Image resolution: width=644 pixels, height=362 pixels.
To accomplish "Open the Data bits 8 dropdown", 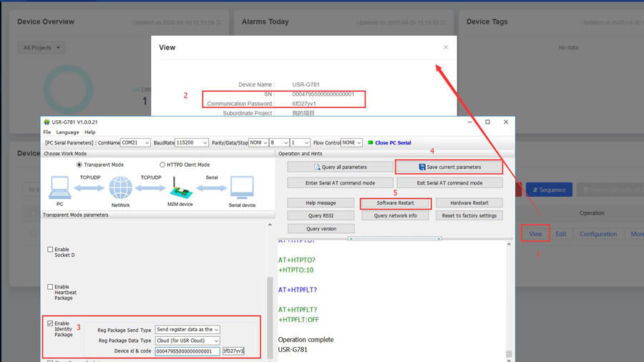I will [x=279, y=142].
